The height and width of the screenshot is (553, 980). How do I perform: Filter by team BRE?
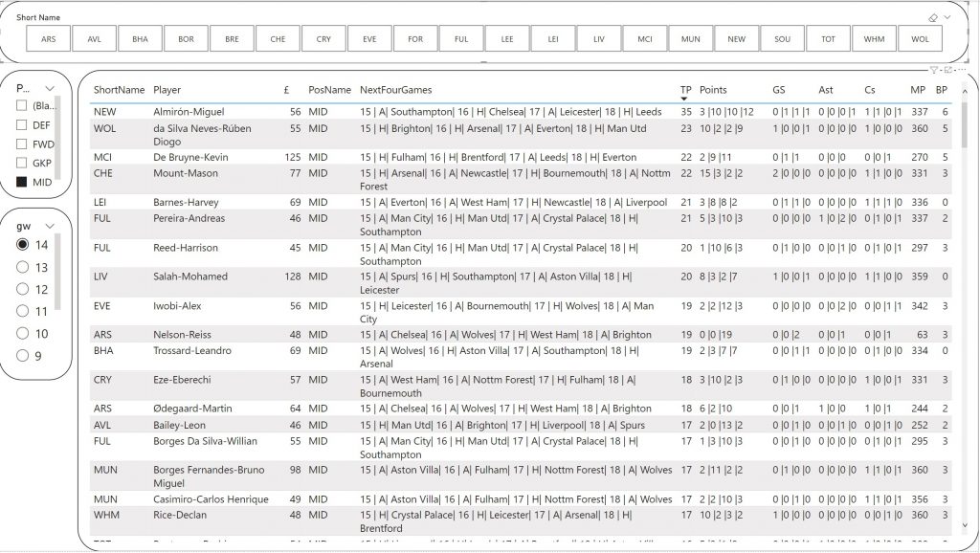pyautogui.click(x=232, y=38)
